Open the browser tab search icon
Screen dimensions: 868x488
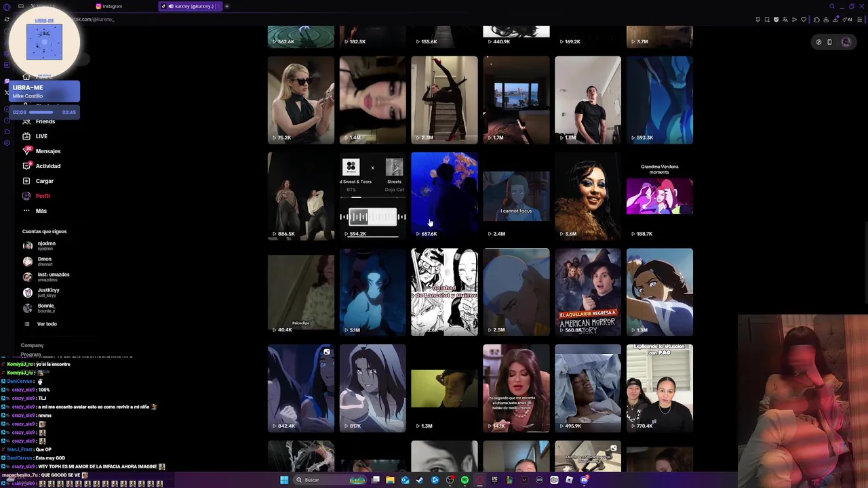coord(832,6)
